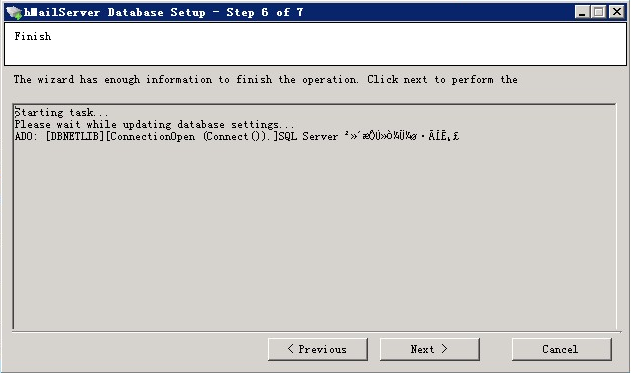Click the garbled characters after 'SQL Server'
Viewport: 632px width, 373px height.
tap(401, 136)
